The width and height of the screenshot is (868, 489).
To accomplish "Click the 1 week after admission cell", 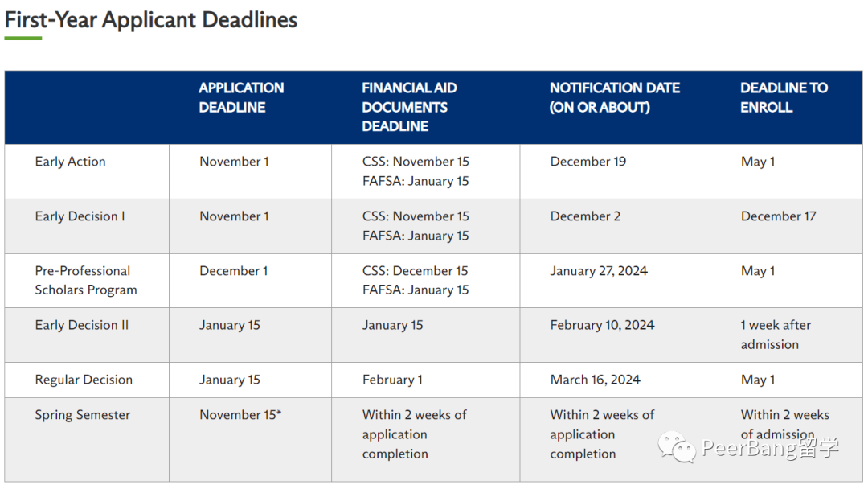I will [x=776, y=335].
